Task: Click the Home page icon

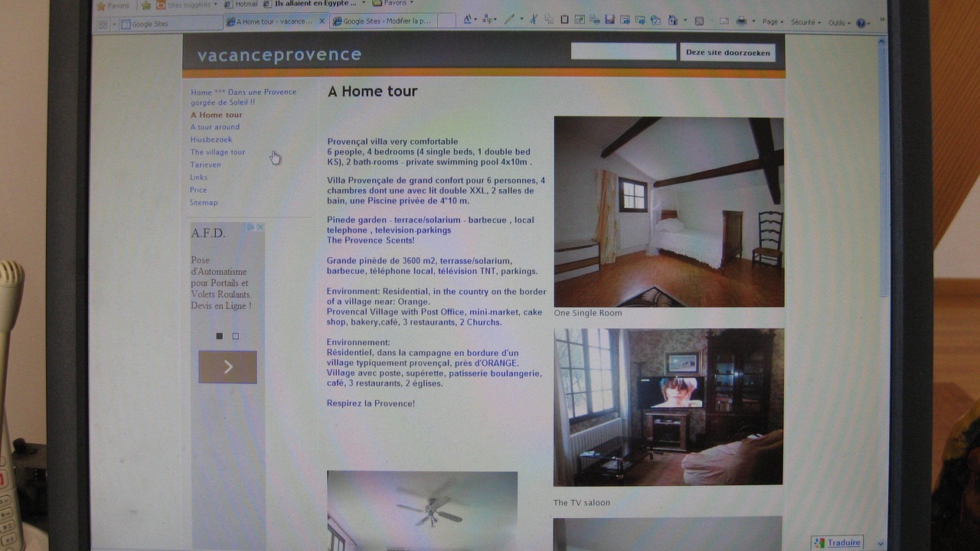Action: [x=672, y=21]
